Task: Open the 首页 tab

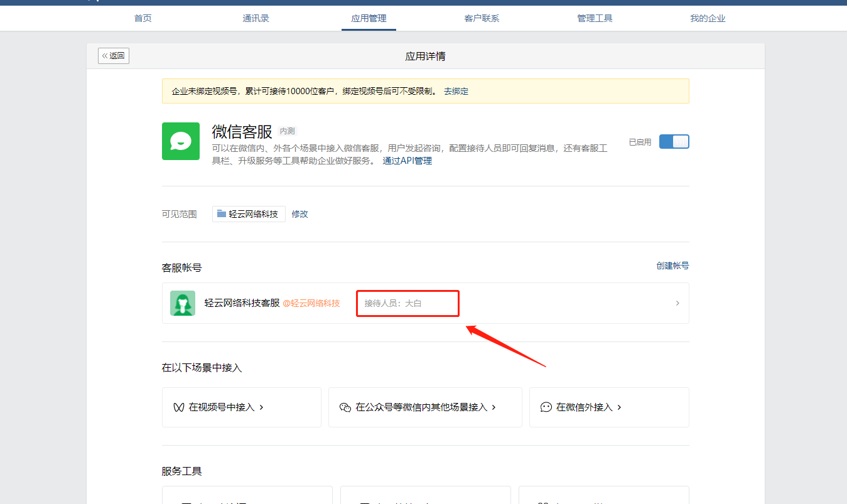Action: (x=143, y=18)
